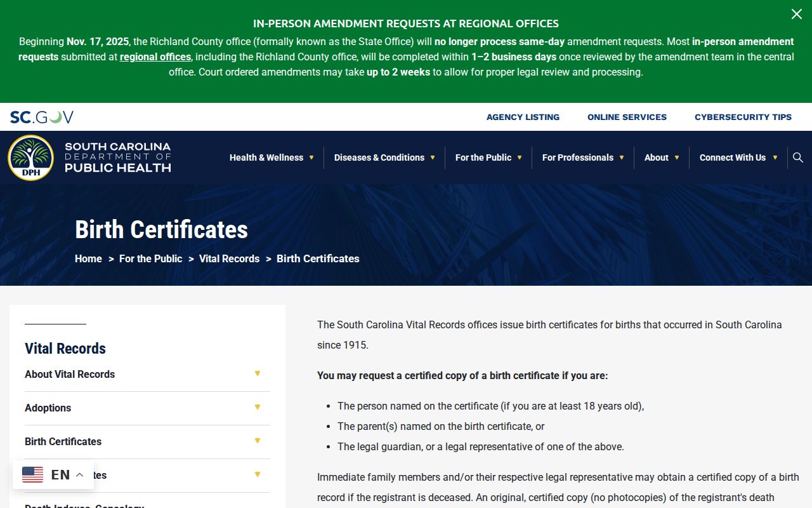Open the Agency Listing link
812x508 pixels.
tap(523, 117)
